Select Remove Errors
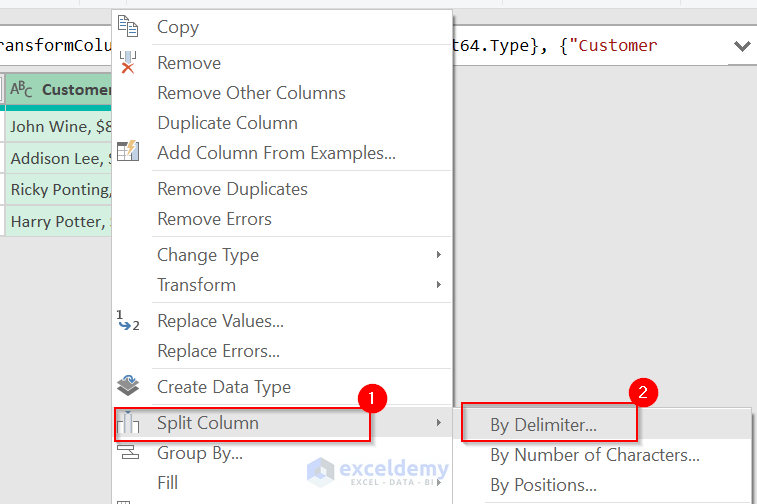This screenshot has width=757, height=504. point(214,219)
